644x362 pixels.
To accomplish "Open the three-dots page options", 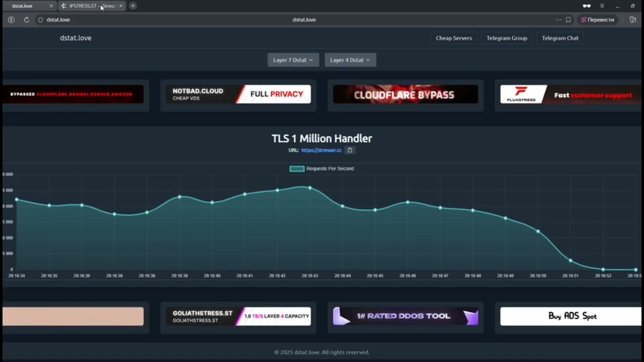I will [558, 20].
